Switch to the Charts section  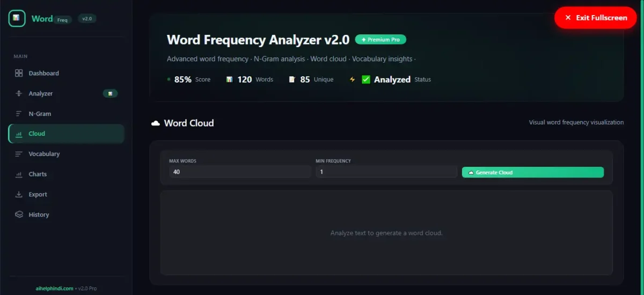click(66, 174)
